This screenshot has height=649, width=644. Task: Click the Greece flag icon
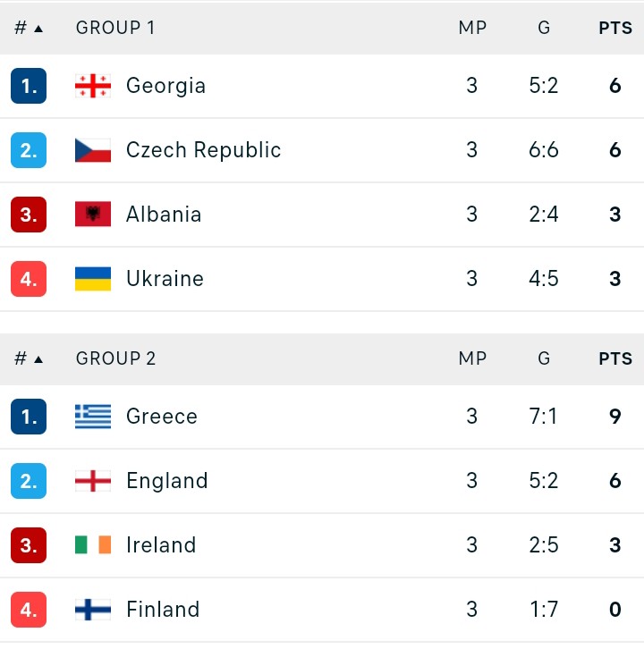click(93, 416)
